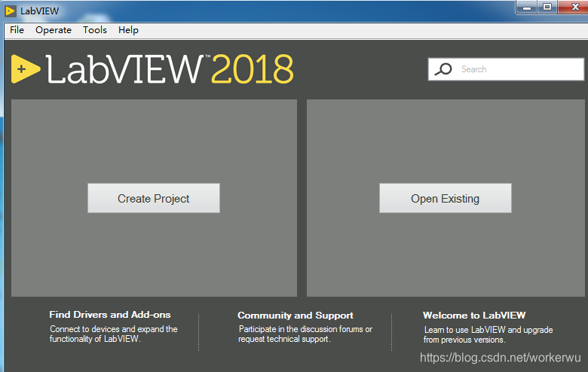588x372 pixels.
Task: Open the Help menu
Action: [128, 30]
